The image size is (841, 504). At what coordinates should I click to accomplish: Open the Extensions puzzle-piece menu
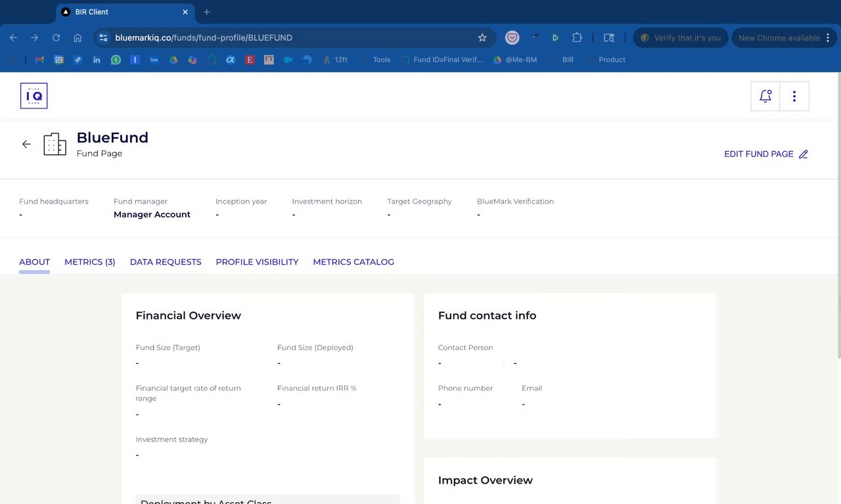pos(577,37)
